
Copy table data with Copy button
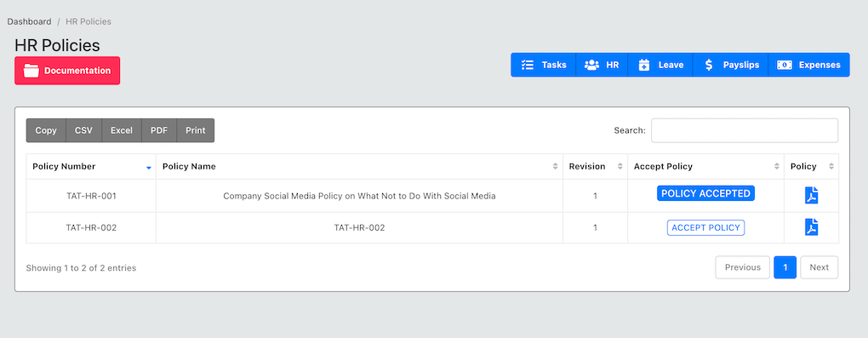coord(46,130)
